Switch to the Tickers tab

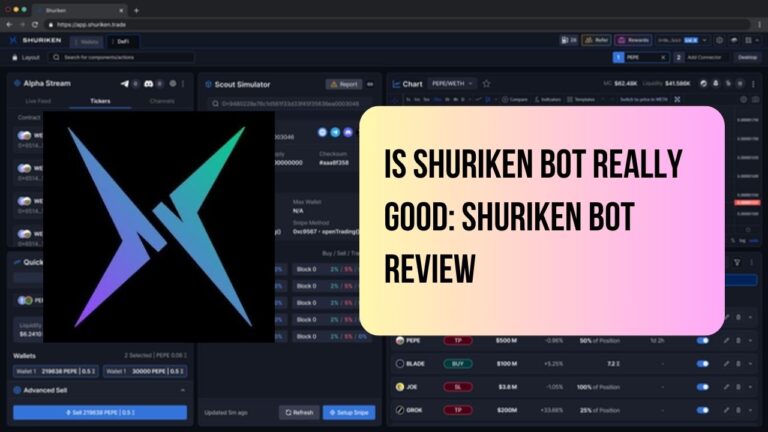click(100, 101)
